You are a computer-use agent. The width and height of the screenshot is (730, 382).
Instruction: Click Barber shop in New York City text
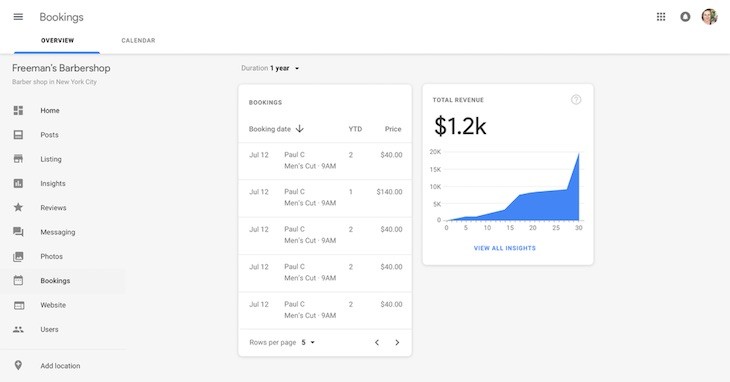point(54,82)
